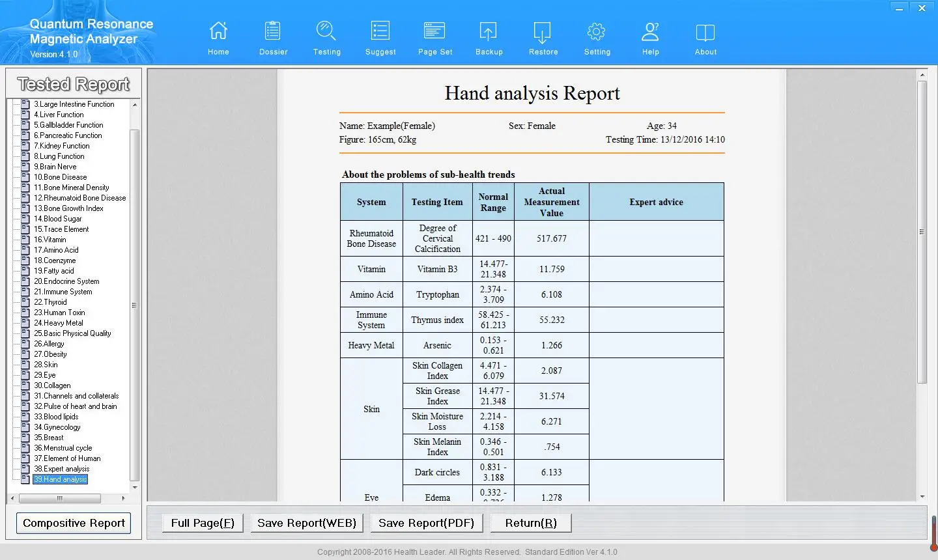The height and width of the screenshot is (560, 938).
Task: Click the Return button
Action: click(x=530, y=522)
